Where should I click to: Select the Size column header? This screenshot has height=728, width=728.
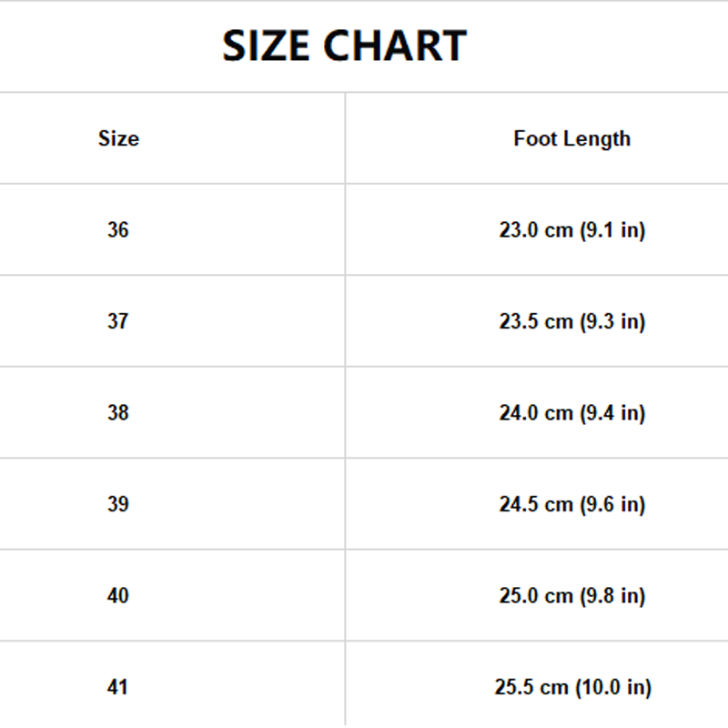coord(118,139)
